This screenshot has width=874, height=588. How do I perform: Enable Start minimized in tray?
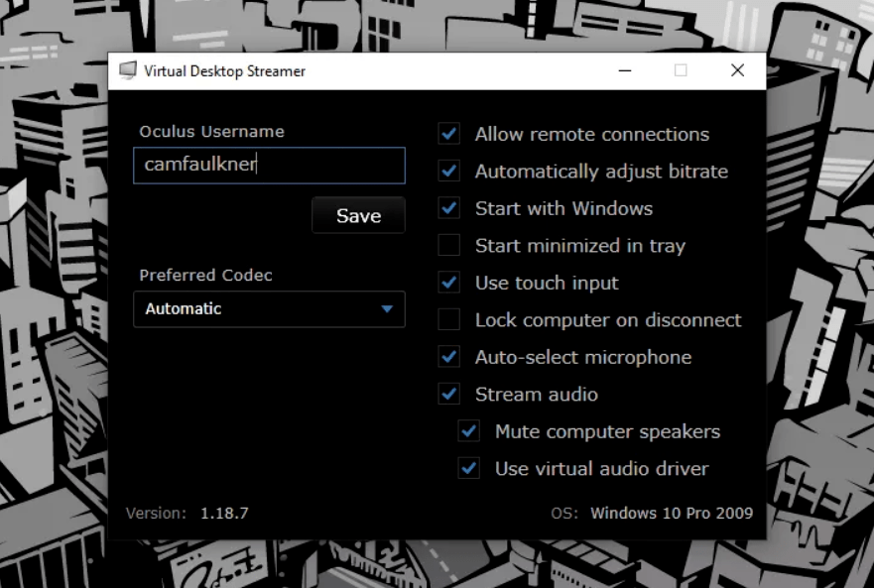click(447, 245)
